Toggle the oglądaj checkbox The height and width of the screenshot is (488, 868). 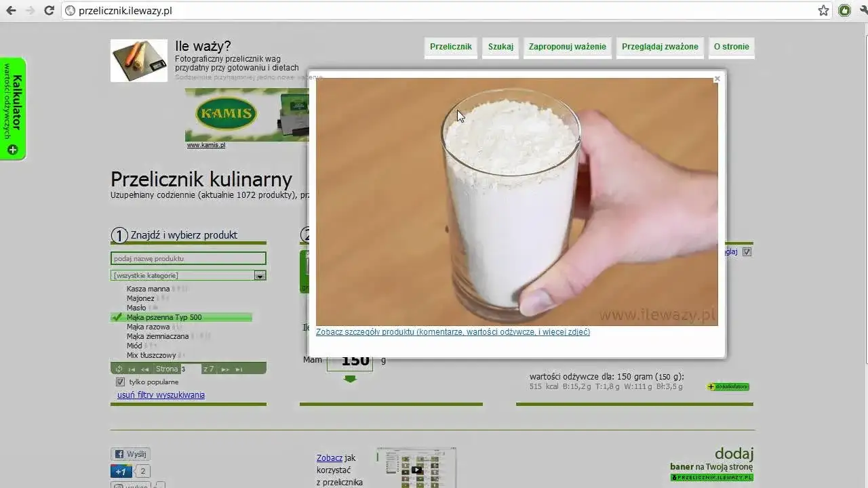(747, 251)
